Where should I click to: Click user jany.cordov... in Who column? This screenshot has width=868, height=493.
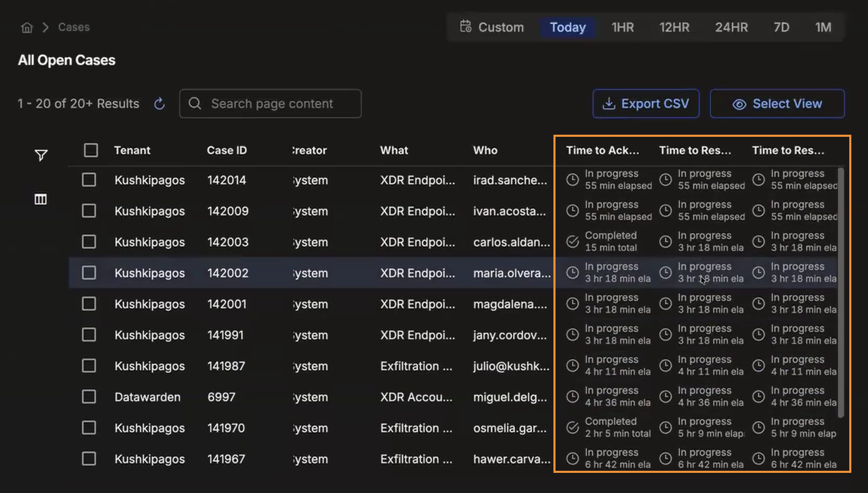(x=510, y=335)
